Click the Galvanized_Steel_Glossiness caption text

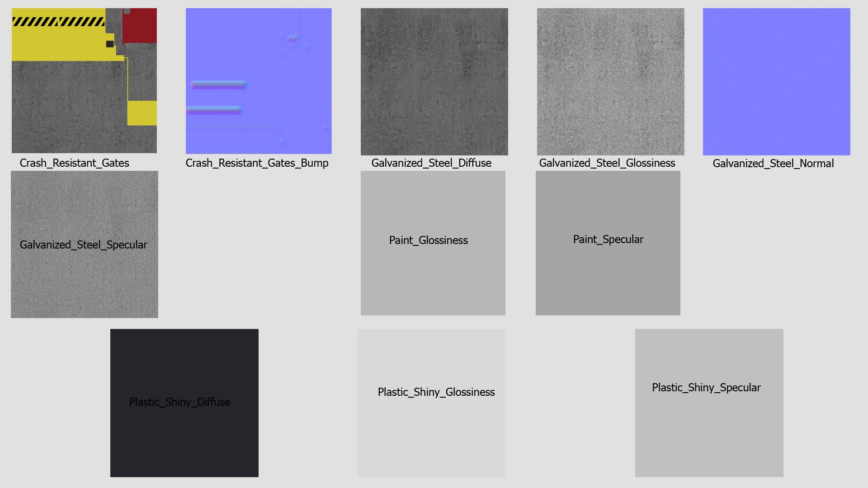tap(607, 163)
